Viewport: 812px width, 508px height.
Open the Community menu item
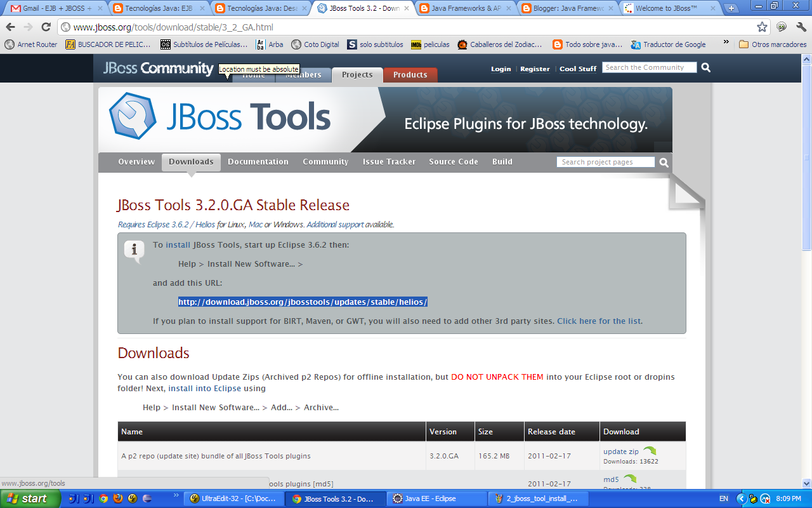click(x=325, y=162)
